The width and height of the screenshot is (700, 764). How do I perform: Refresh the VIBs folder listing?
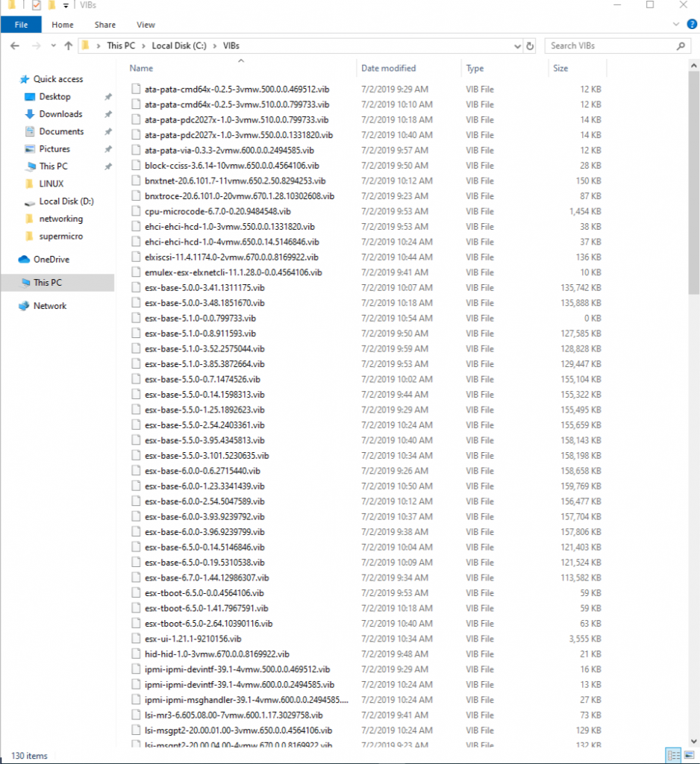(x=530, y=46)
